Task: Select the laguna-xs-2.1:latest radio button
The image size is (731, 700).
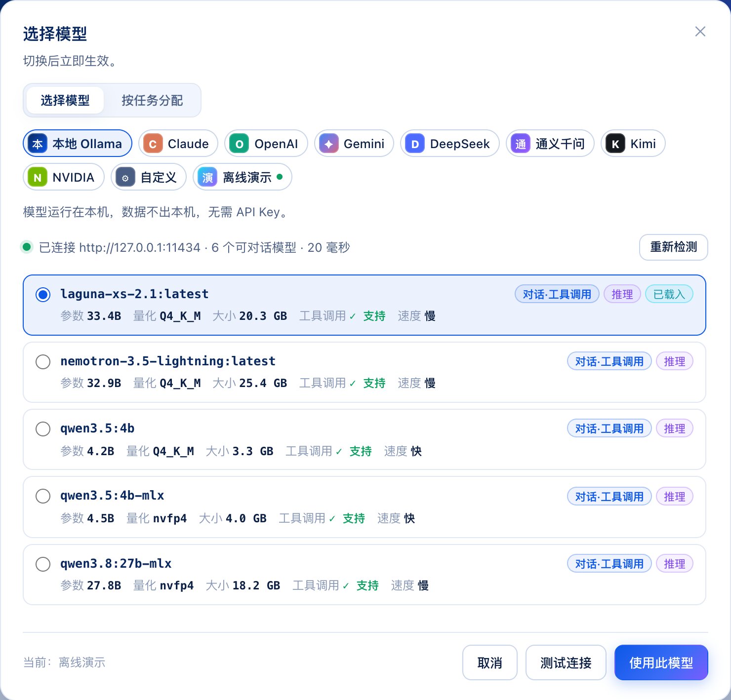Action: click(43, 295)
